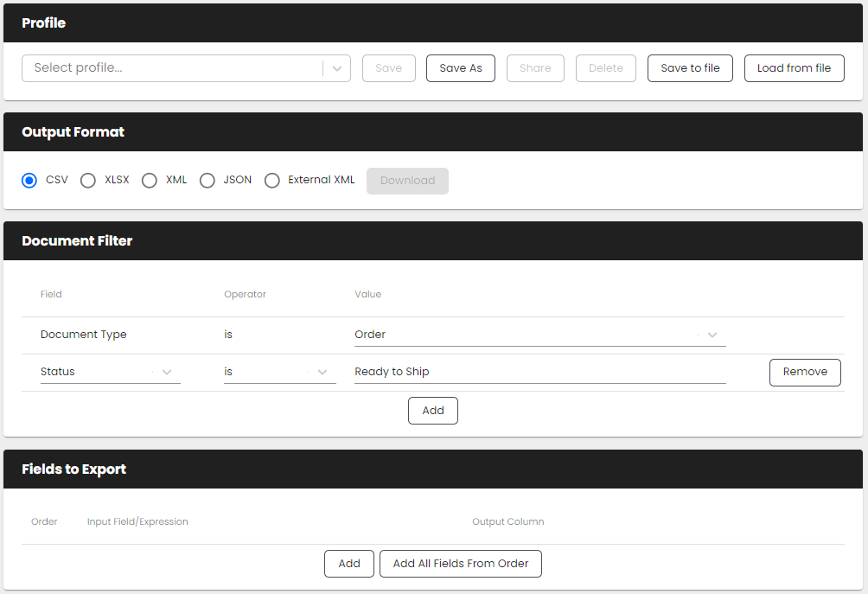Open the Status field dropdown chevron

click(167, 372)
